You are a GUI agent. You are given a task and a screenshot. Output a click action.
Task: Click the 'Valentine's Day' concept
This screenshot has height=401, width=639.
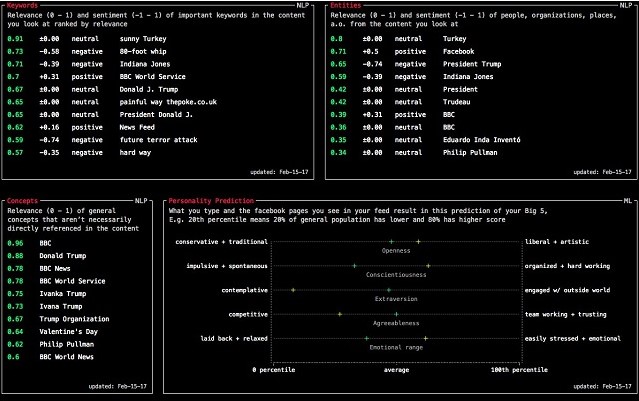(x=68, y=332)
